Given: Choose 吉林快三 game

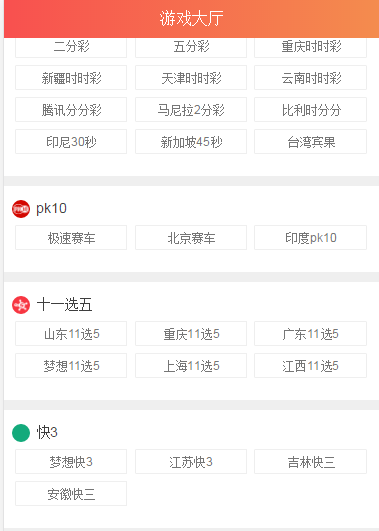Looking at the screenshot, I should coord(311,462).
